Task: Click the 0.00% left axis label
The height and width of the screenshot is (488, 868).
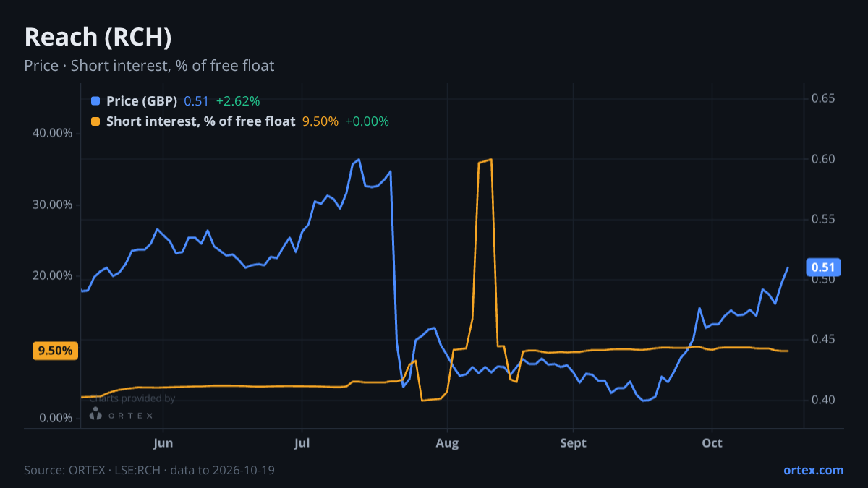Action: click(x=56, y=418)
